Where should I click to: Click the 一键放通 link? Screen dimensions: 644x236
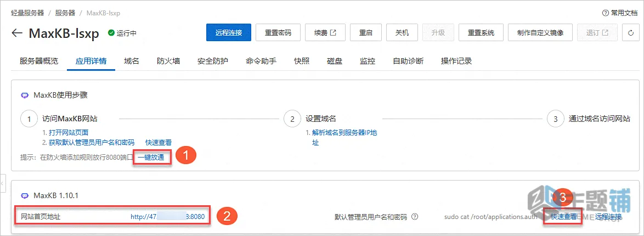point(151,157)
